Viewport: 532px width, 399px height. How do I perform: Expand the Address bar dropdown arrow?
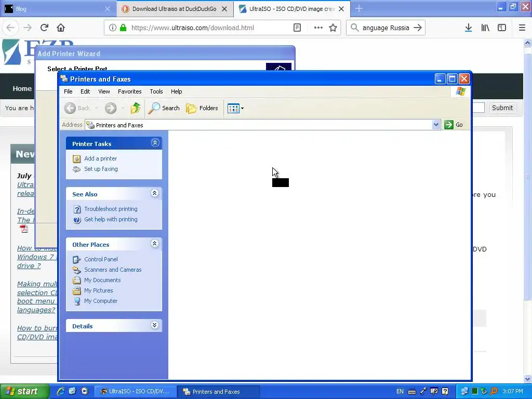tap(436, 125)
